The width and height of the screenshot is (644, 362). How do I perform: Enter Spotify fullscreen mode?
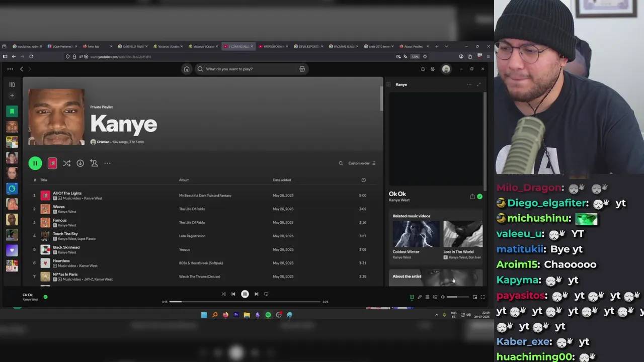point(482,297)
